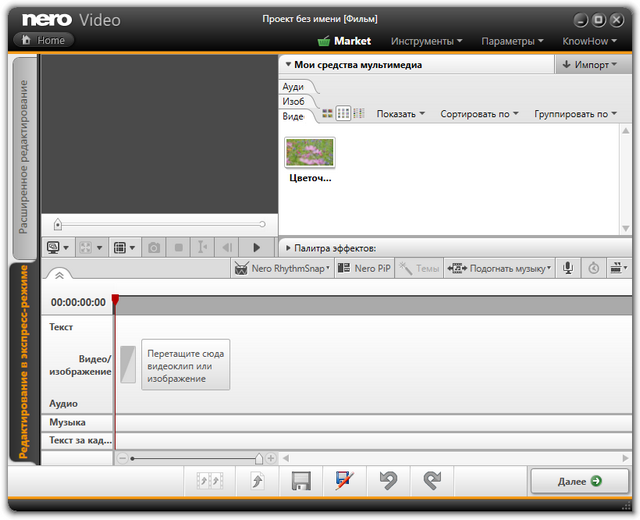Image resolution: width=640 pixels, height=520 pixels.
Task: Expand the Сортировать по dropdown
Action: click(480, 114)
